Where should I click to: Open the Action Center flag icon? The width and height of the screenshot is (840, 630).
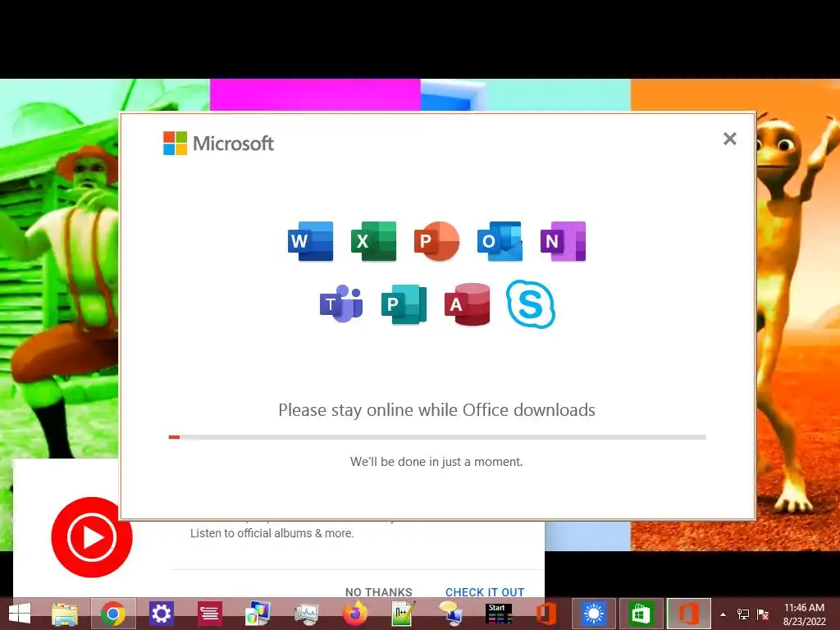763,614
